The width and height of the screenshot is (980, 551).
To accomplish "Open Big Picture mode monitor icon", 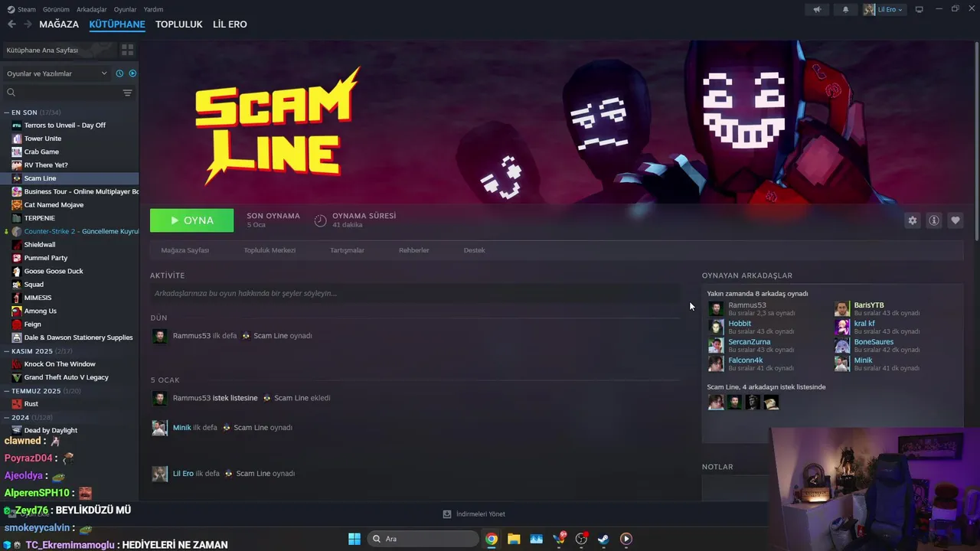I will click(x=919, y=9).
